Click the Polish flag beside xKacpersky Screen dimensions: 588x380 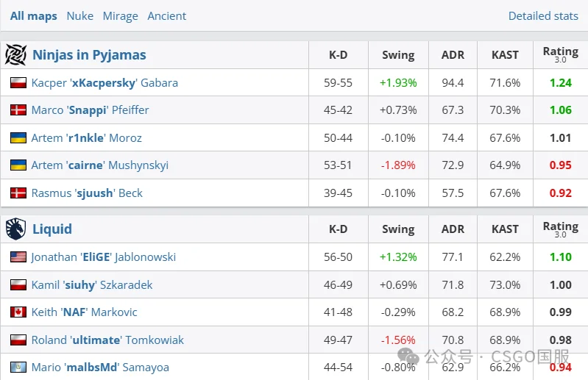[18, 83]
